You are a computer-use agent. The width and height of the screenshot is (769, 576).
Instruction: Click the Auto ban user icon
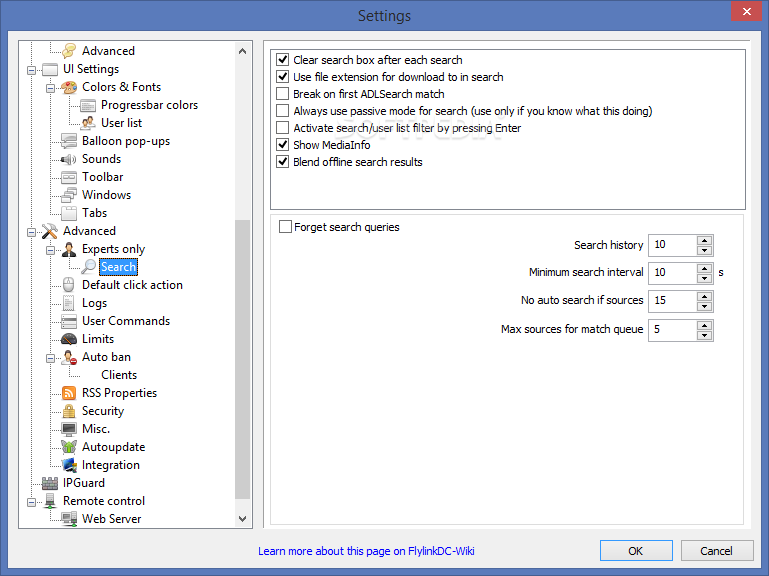coord(69,357)
